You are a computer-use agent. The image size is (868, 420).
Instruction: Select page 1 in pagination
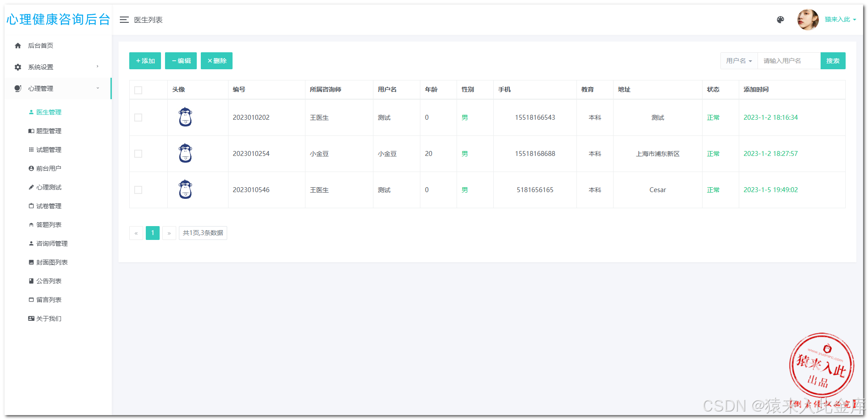coord(152,233)
